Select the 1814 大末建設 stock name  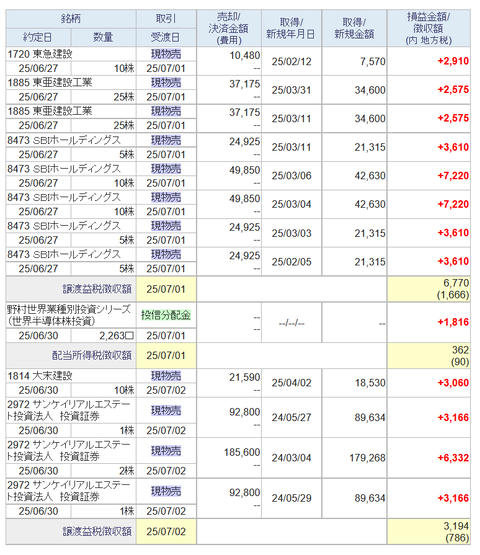pos(40,376)
